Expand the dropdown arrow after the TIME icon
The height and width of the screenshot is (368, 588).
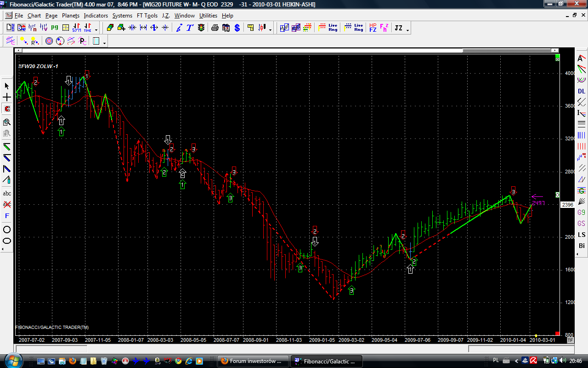tap(97, 30)
